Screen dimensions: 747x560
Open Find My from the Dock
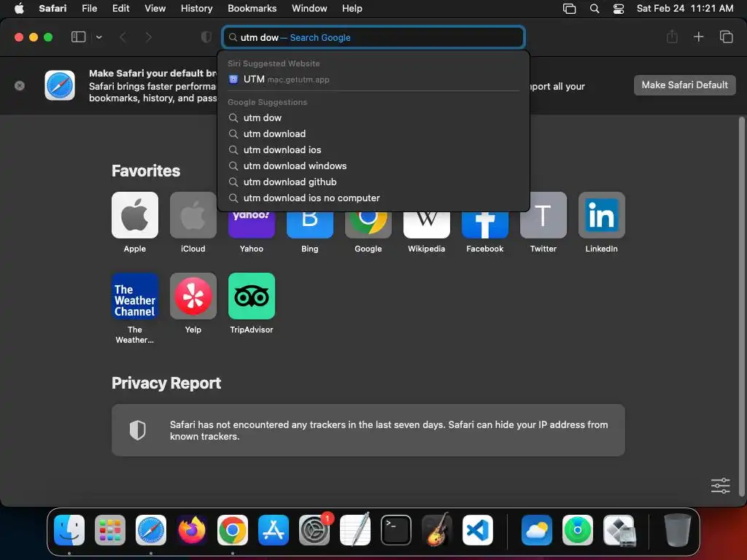pos(578,530)
